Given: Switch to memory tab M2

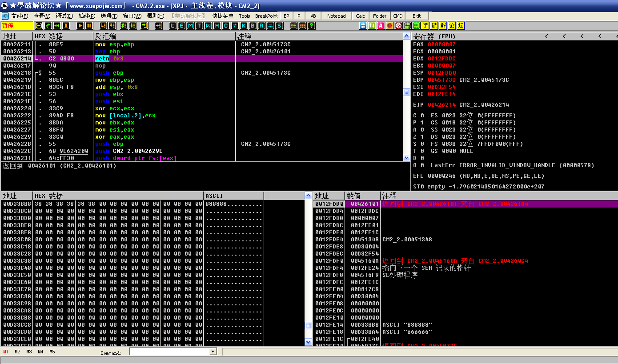Looking at the screenshot, I should (x=17, y=352).
